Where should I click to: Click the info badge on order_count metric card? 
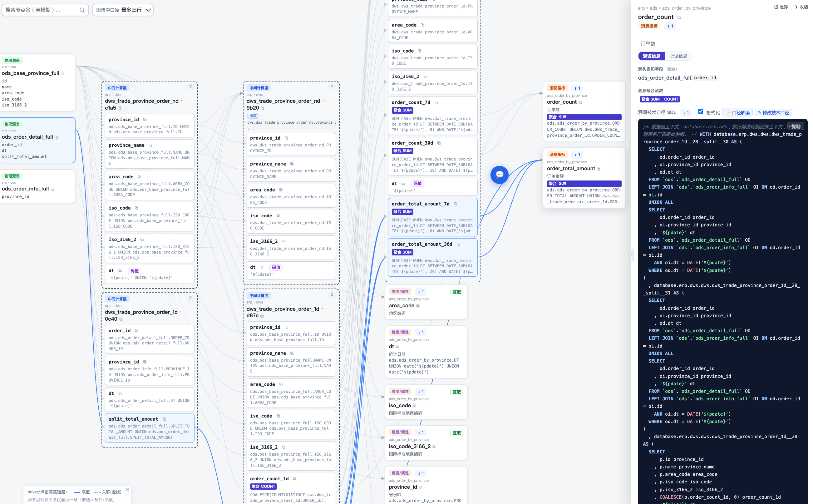[x=577, y=88]
